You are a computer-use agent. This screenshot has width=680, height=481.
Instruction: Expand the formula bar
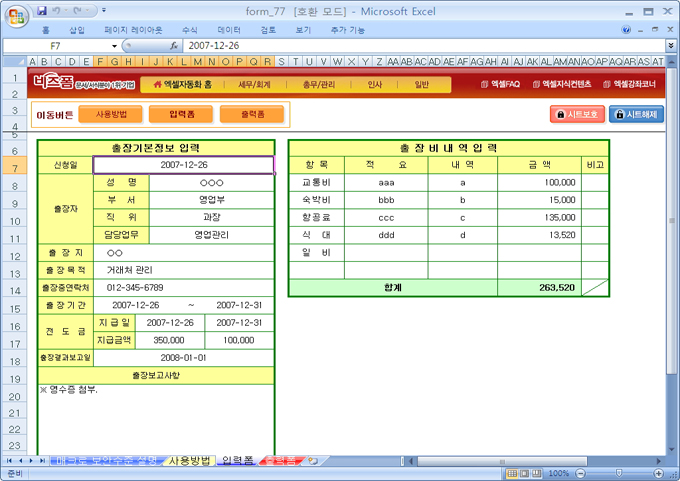tap(670, 46)
